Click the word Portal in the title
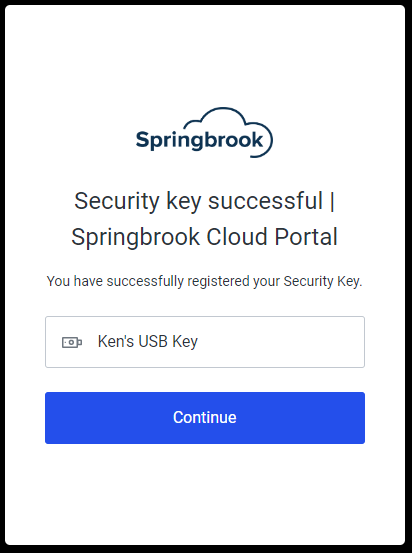 point(306,237)
